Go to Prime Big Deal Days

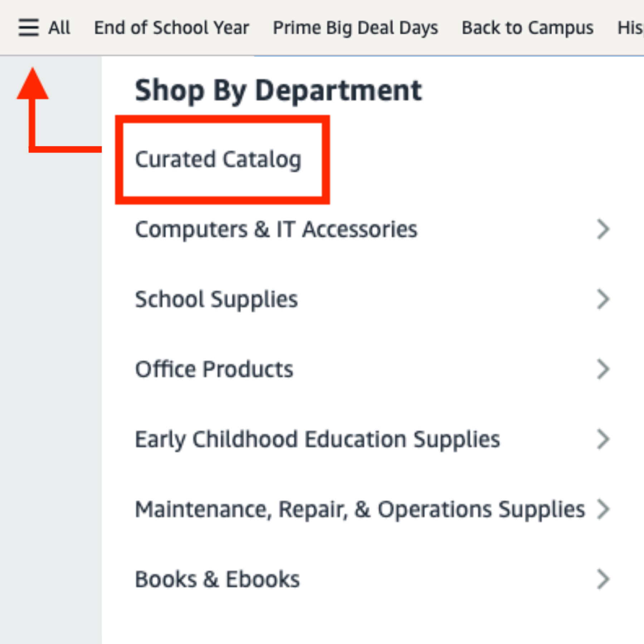[355, 28]
